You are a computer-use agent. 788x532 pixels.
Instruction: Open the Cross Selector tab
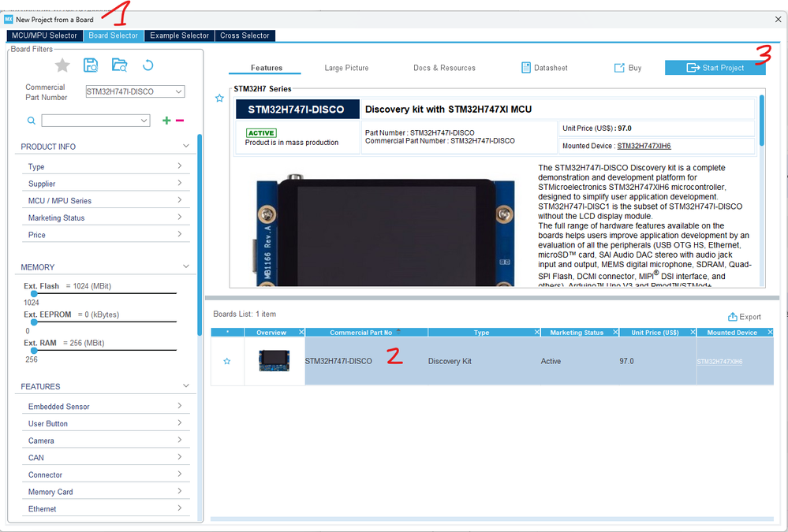(245, 35)
